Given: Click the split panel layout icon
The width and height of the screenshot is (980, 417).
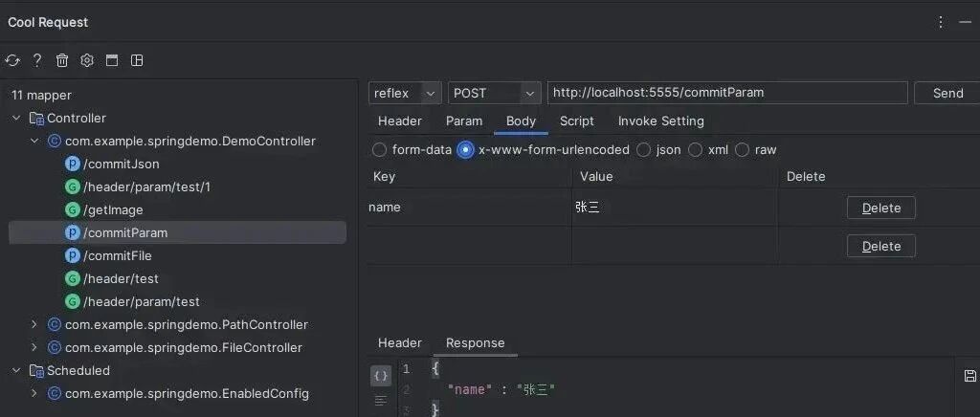Looking at the screenshot, I should click(x=137, y=60).
